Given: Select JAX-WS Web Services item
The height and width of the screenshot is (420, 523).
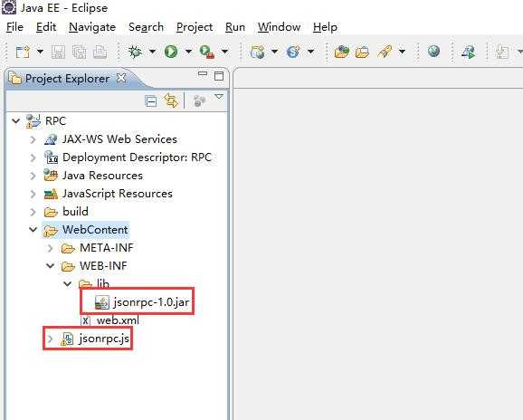Looking at the screenshot, I should pyautogui.click(x=119, y=139).
